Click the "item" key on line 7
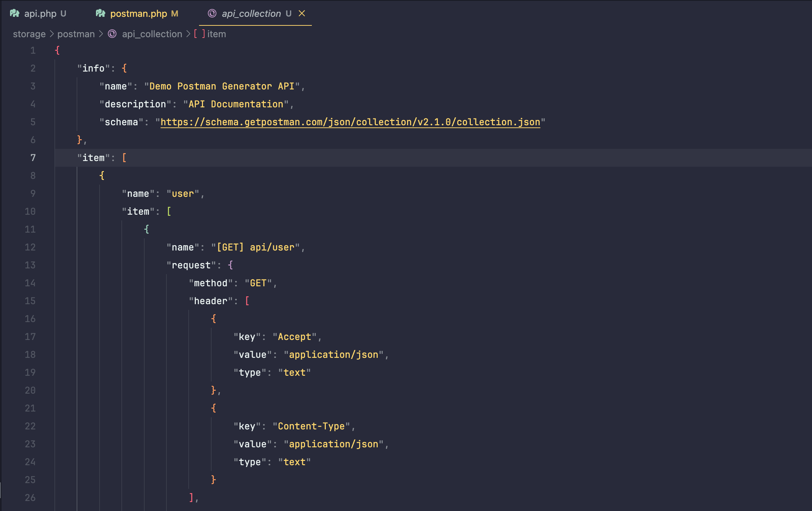The width and height of the screenshot is (812, 511). pyautogui.click(x=93, y=158)
